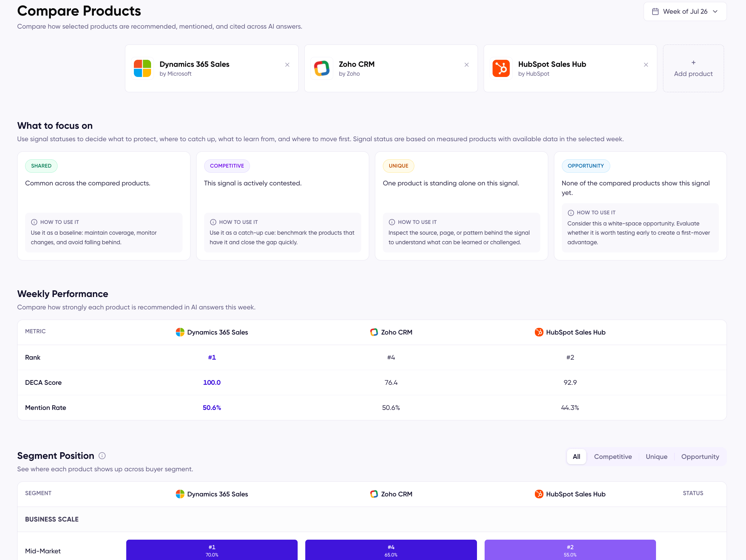Screen dimensions: 746x560
Task: Click the HubSpot DECA Score 92.9
Action: 570,382
